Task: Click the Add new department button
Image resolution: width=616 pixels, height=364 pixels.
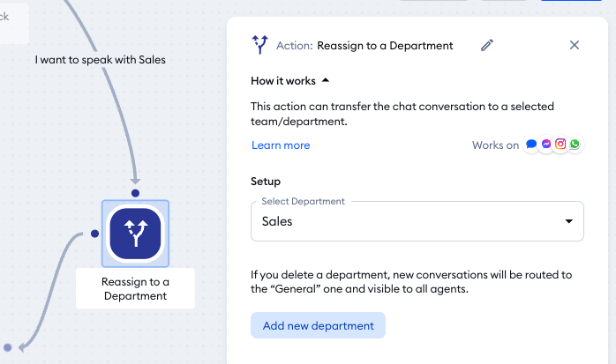Action: [318, 325]
